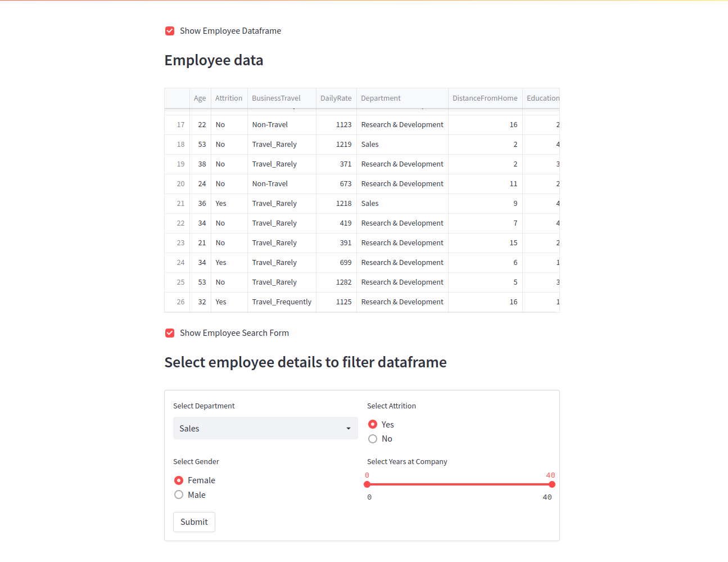Select the Male gender radio button
The width and height of the screenshot is (728, 562).
(178, 494)
